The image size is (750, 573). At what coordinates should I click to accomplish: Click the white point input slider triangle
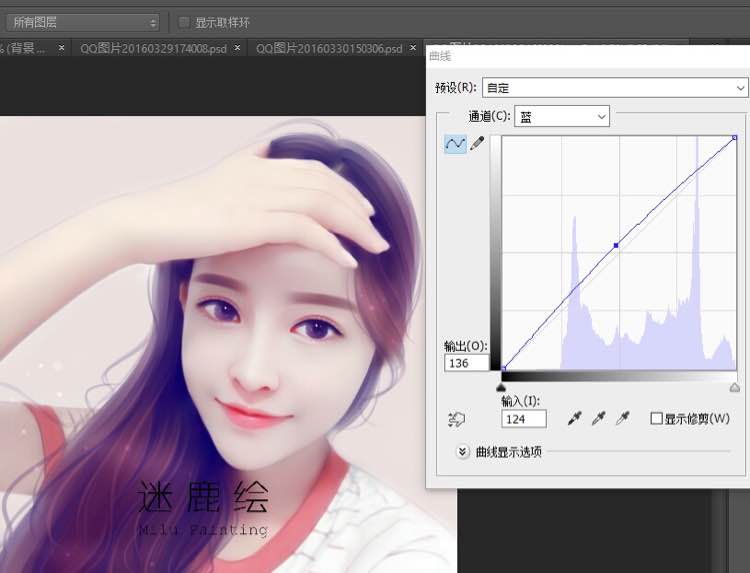(734, 386)
